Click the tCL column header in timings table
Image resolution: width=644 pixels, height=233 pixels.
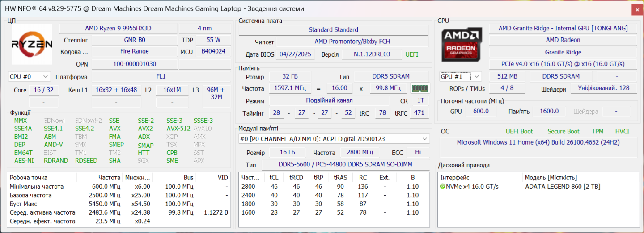pos(274,178)
